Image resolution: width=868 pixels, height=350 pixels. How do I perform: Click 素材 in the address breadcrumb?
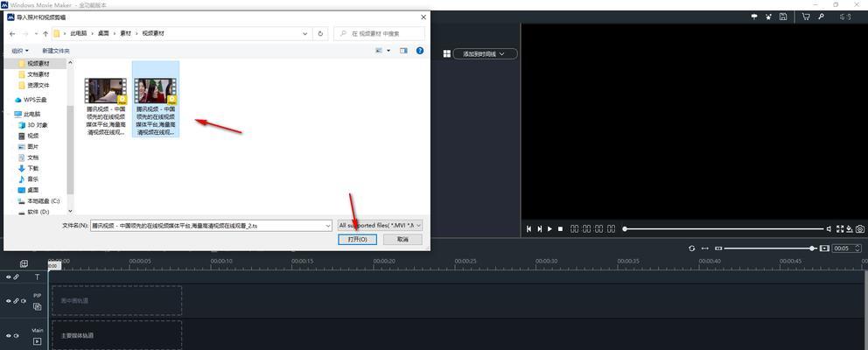click(x=126, y=33)
